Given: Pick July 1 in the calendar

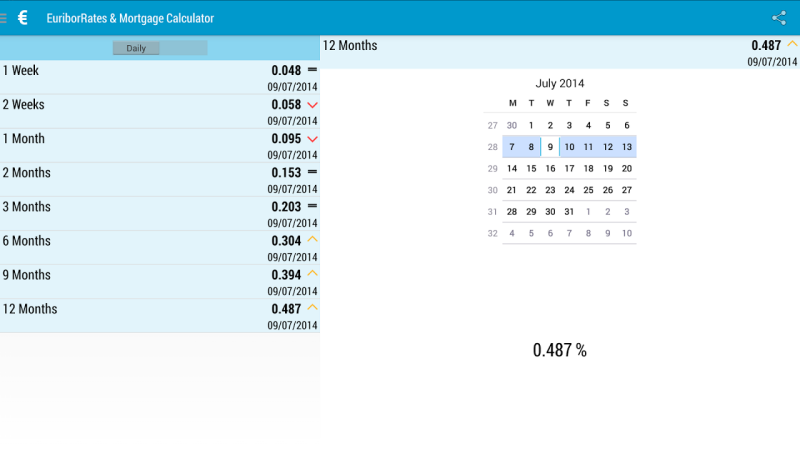Looking at the screenshot, I should (531, 125).
